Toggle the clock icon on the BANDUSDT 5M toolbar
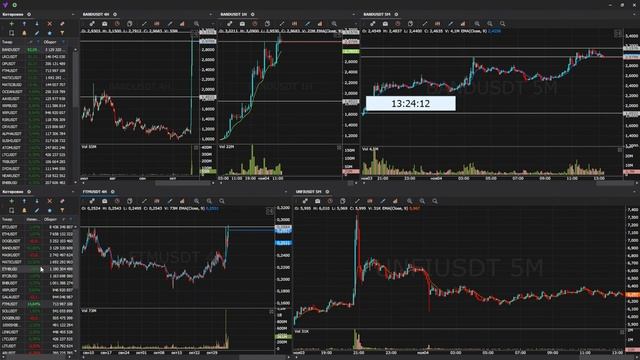 (398, 24)
